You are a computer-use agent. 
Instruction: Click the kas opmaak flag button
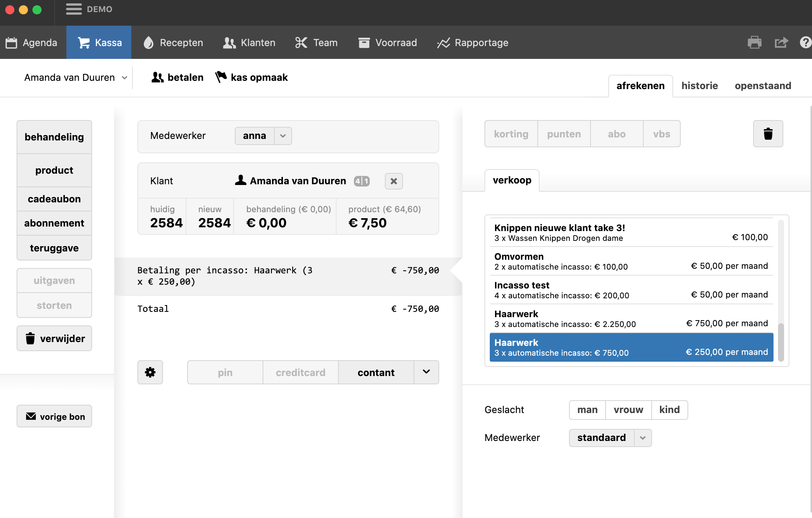251,77
